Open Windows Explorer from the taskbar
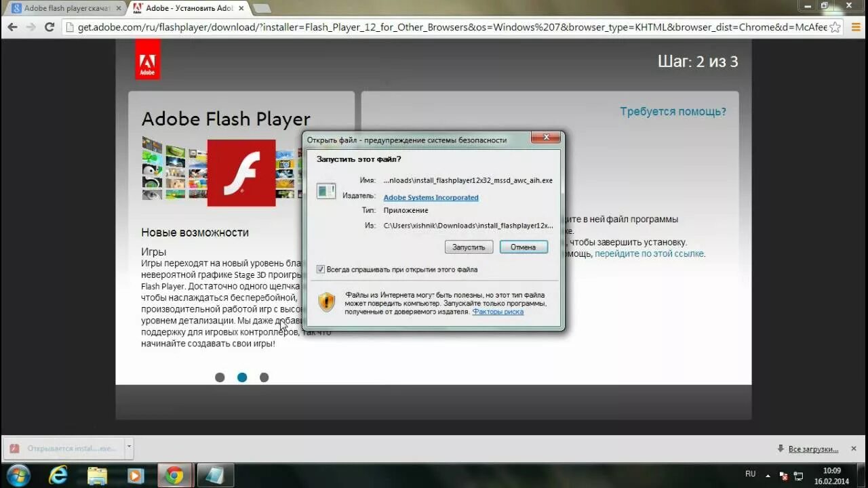 98,476
